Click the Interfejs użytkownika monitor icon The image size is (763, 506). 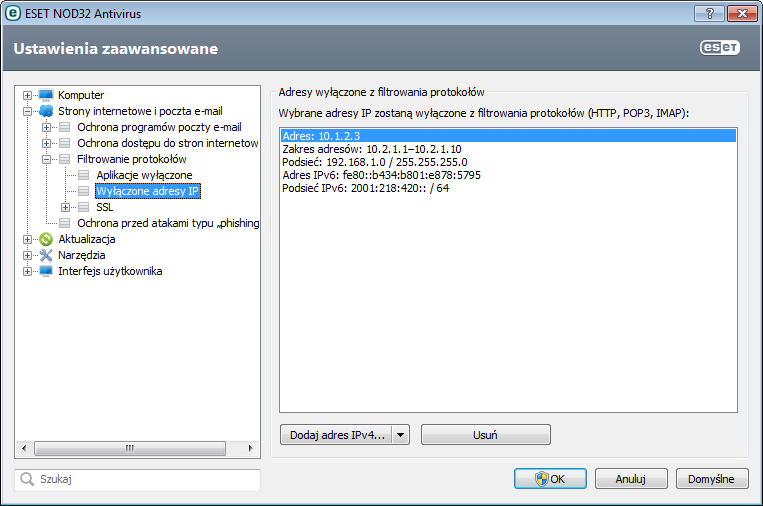tap(46, 271)
